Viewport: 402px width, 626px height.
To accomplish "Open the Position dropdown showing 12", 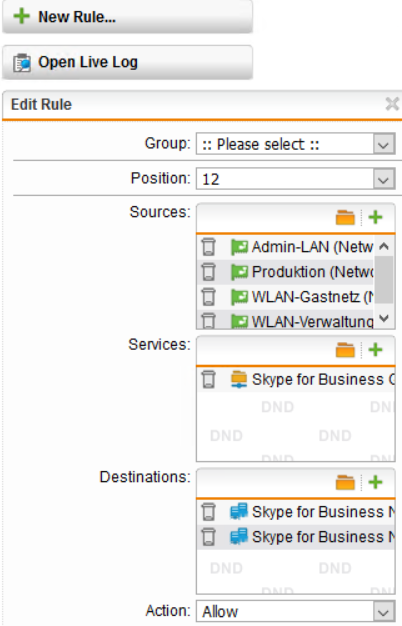I will [295, 178].
